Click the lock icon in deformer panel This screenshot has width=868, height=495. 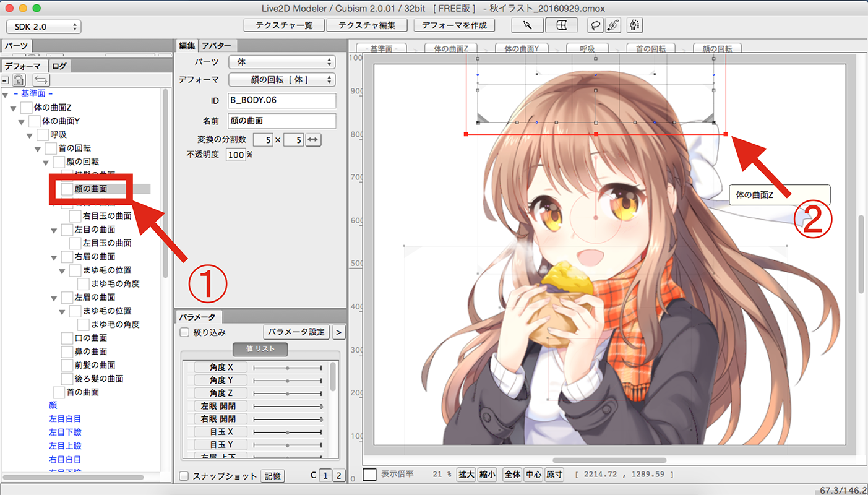click(19, 80)
